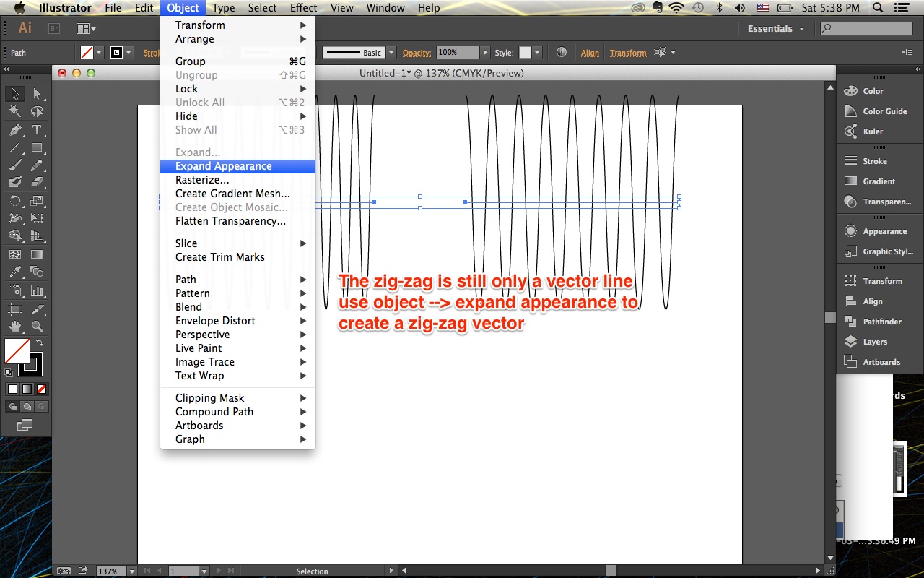This screenshot has width=924, height=578.
Task: Set paint mode to Color
Action: coord(12,389)
